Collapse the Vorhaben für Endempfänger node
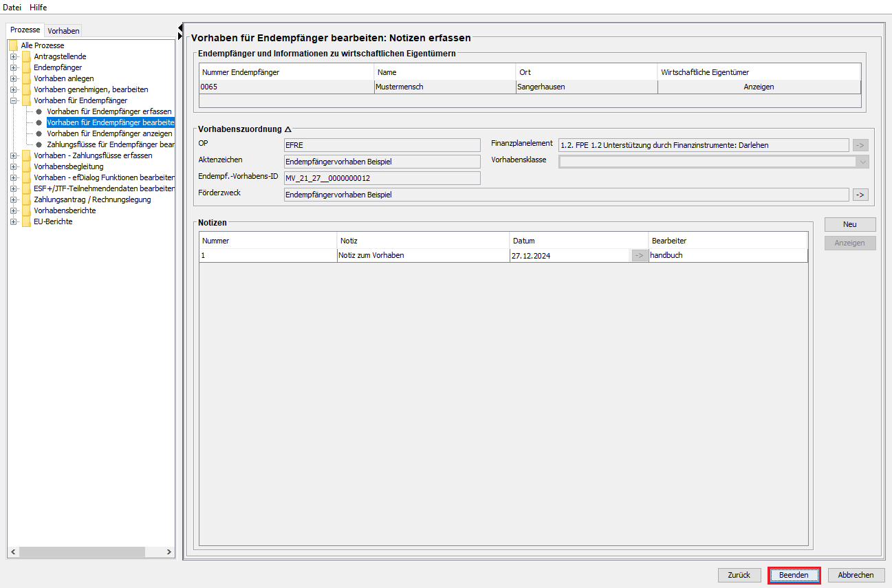This screenshot has height=588, width=892. [13, 100]
